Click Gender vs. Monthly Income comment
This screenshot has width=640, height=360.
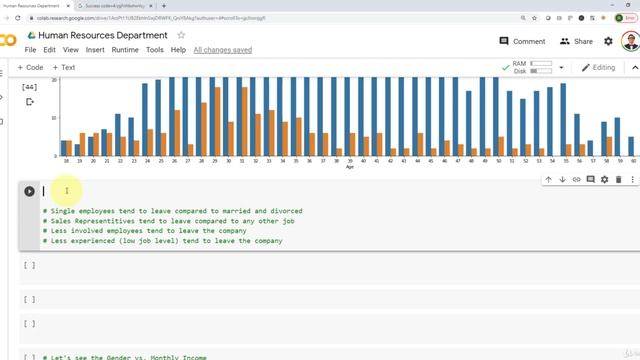(x=125, y=357)
